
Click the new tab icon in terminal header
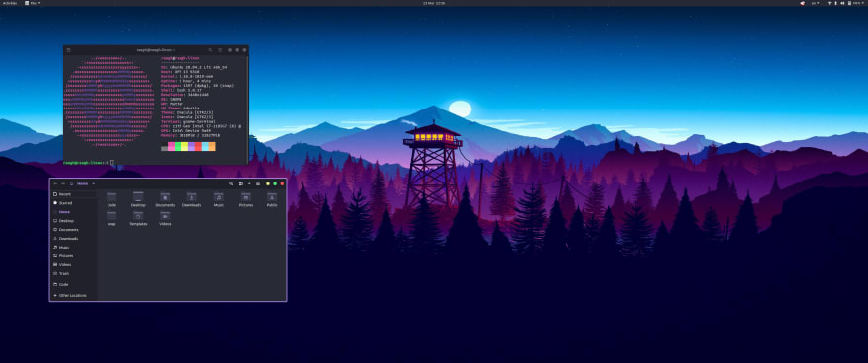tap(69, 50)
